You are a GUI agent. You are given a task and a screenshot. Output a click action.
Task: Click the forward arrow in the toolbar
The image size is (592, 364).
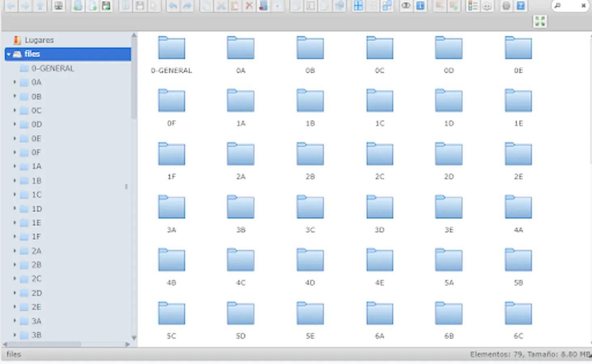pyautogui.click(x=25, y=6)
